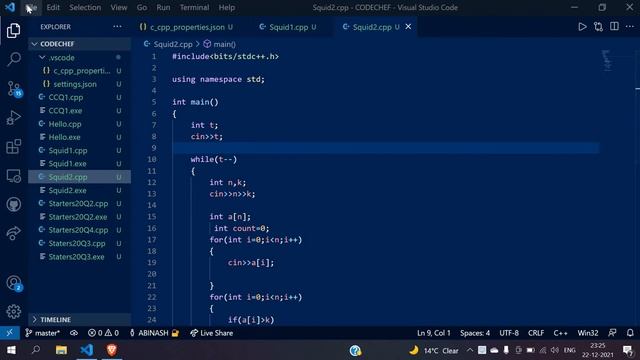The width and height of the screenshot is (640, 360).
Task: Click the ABINASH status bar item
Action: tap(154, 333)
